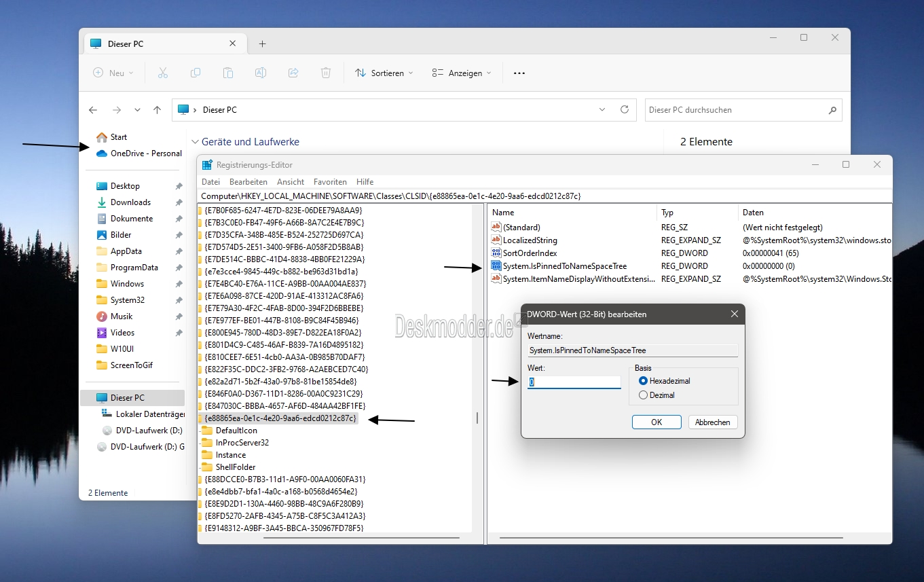The height and width of the screenshot is (582, 924).
Task: Collapse the Geräte und Laufwerke section
Action: click(x=196, y=141)
